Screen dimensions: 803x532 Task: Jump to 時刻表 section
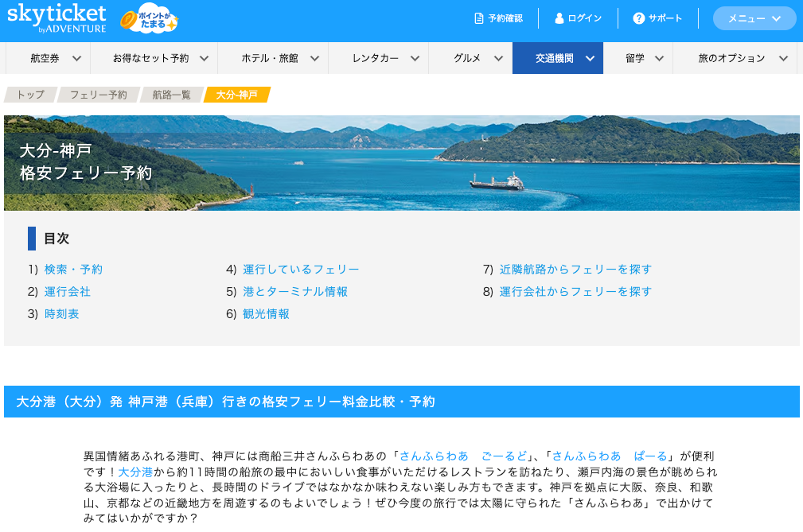click(61, 314)
